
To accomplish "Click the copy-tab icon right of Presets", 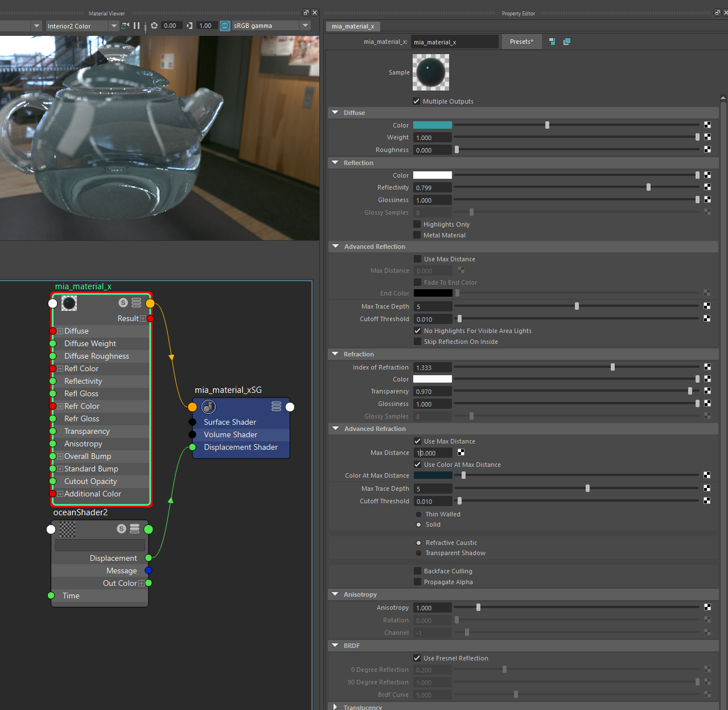I will (x=566, y=42).
